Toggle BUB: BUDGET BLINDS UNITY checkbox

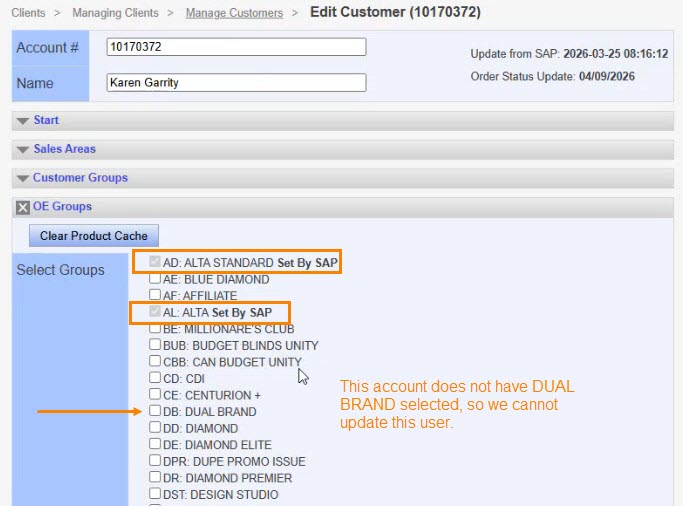(155, 345)
